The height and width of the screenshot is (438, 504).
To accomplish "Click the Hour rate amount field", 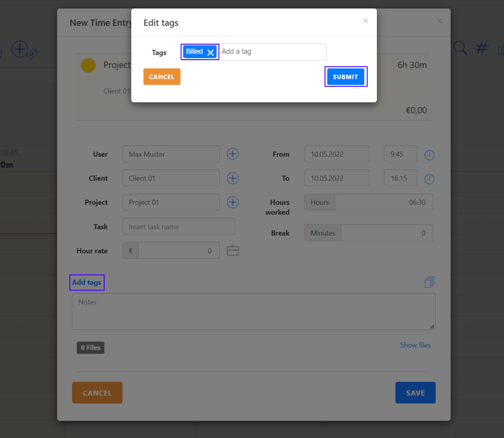I will (x=179, y=251).
